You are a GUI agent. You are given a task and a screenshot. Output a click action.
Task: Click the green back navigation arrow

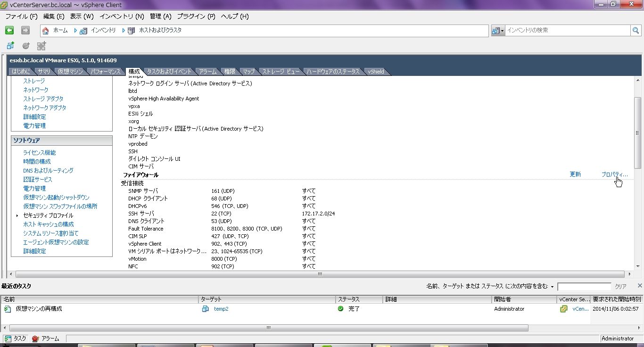[9, 30]
